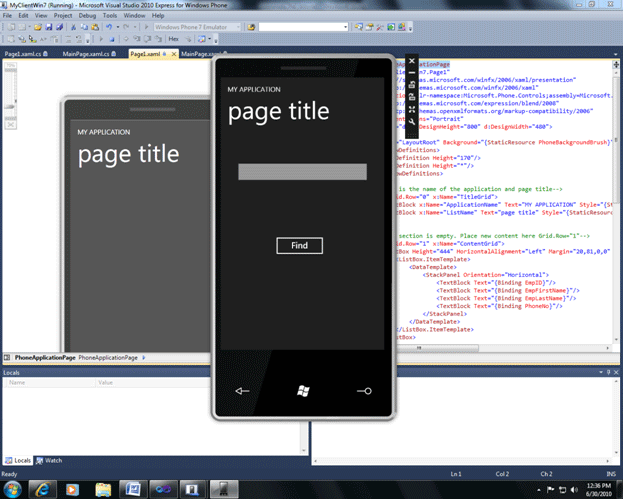Image resolution: width=623 pixels, height=502 pixels.
Task: Minimize the emulator via its side toolbar
Action: click(412, 73)
